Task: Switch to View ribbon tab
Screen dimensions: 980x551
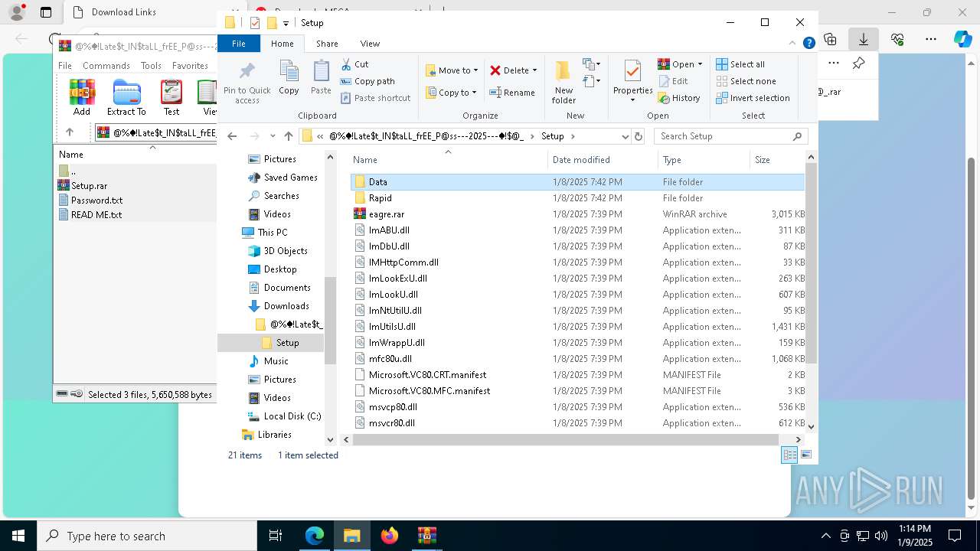Action: tap(370, 44)
